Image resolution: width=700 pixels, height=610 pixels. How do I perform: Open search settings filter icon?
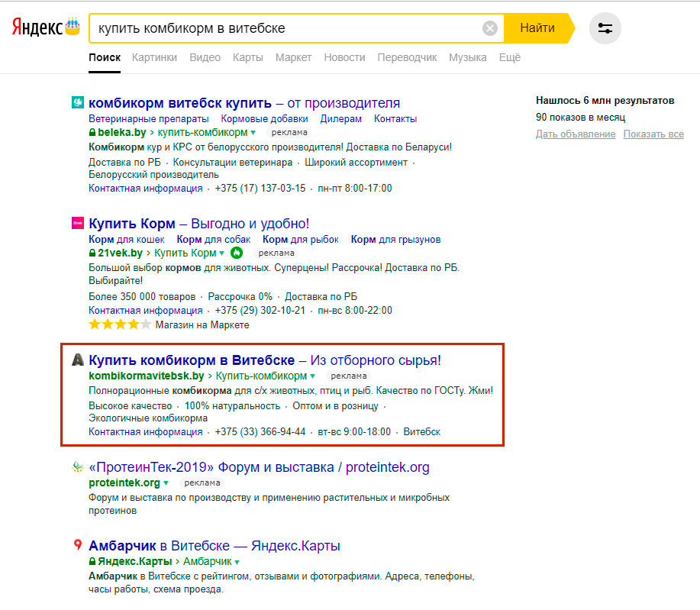(605, 28)
